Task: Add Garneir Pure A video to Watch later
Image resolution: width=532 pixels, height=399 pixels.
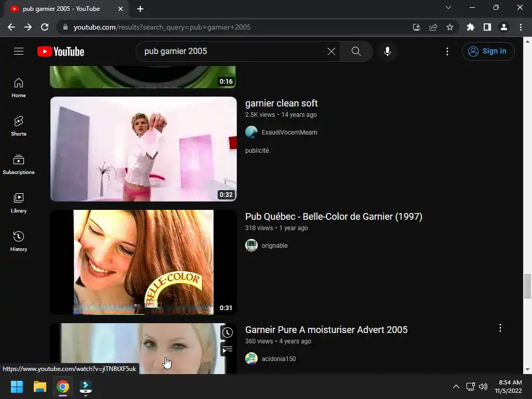Action: click(228, 332)
